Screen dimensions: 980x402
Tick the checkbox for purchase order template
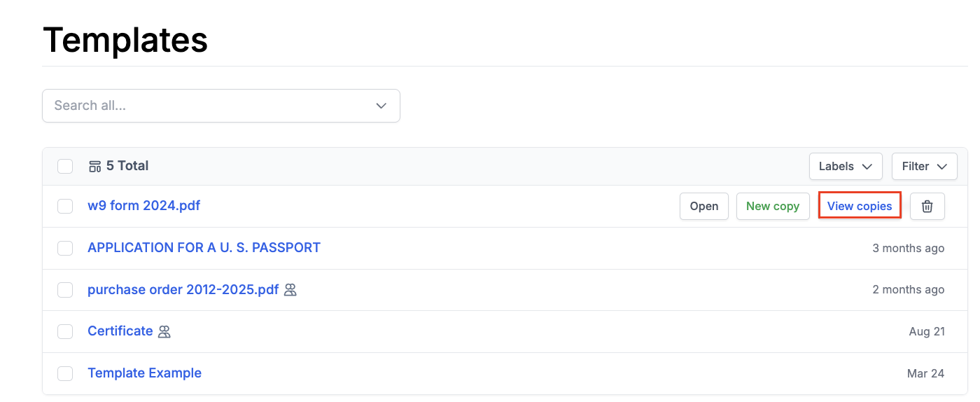click(65, 290)
